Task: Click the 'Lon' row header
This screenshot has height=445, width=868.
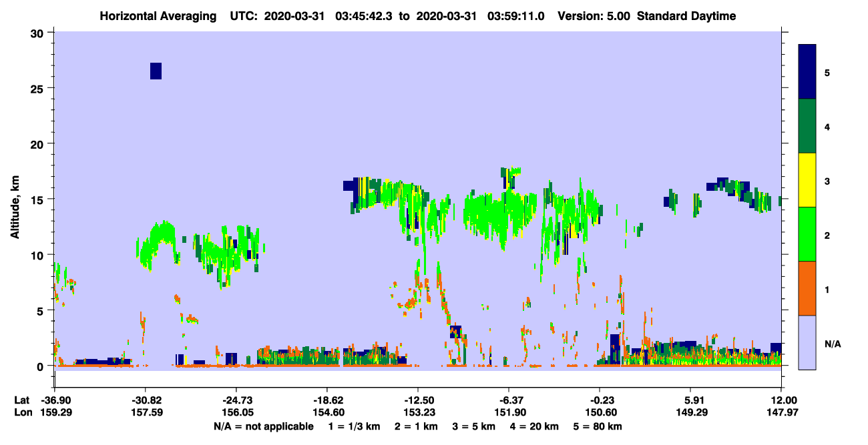Action: 22,413
